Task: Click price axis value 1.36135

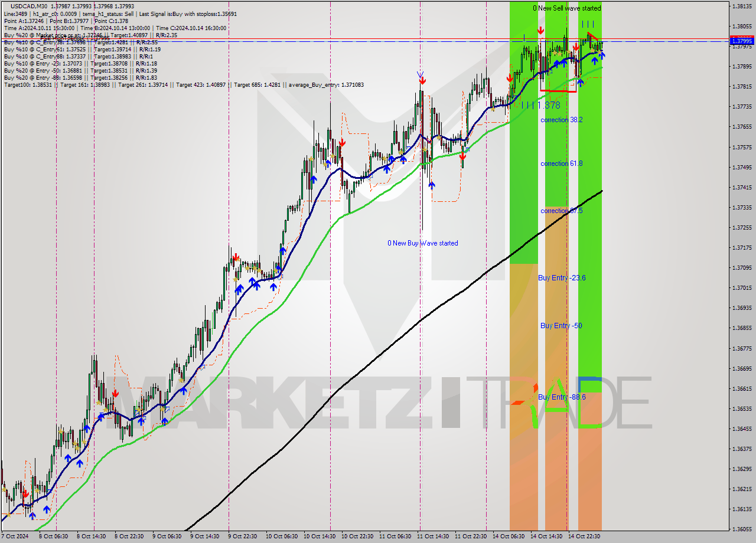Action: [742, 509]
